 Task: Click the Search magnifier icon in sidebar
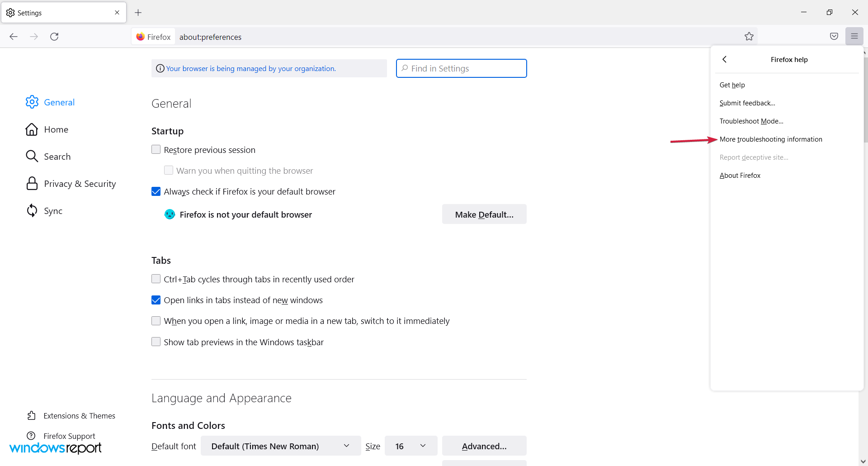32,157
